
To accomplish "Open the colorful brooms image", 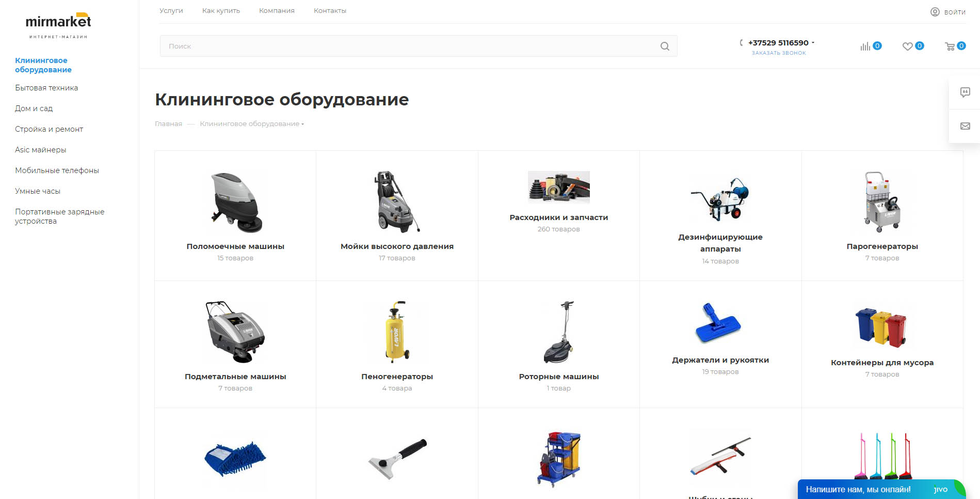I will pos(882,457).
